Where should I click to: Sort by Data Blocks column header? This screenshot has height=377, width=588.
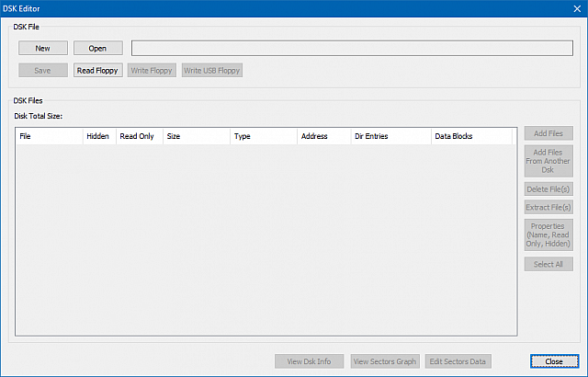point(471,136)
